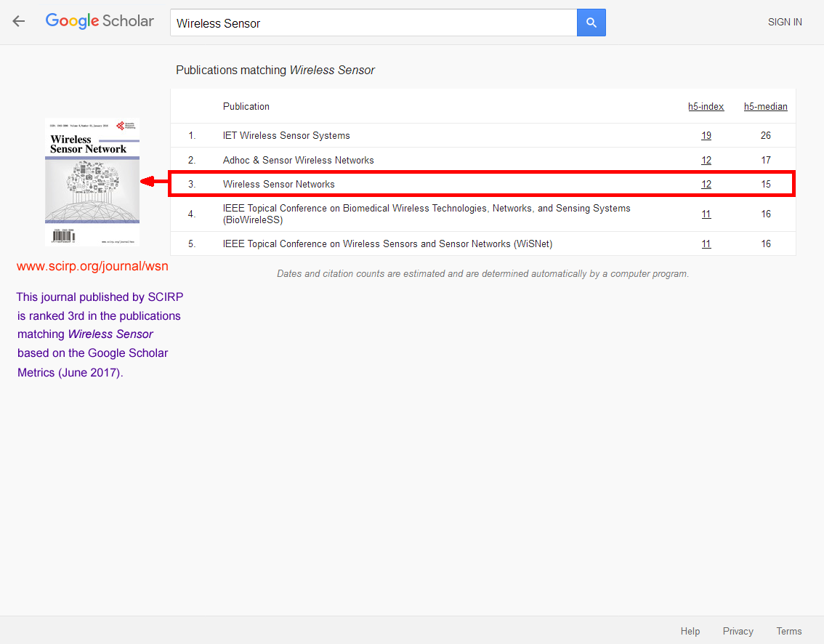Select the WiSNet conference publication title
The height and width of the screenshot is (644, 824).
pos(387,244)
